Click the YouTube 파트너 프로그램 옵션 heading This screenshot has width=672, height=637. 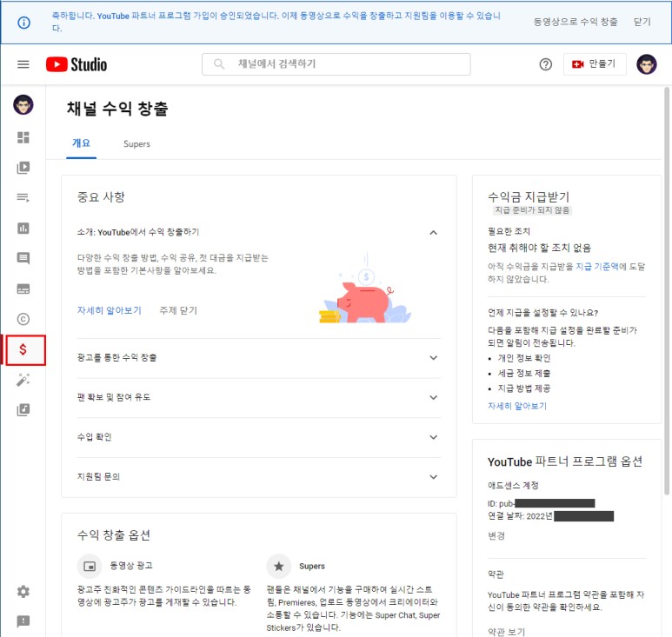[565, 461]
